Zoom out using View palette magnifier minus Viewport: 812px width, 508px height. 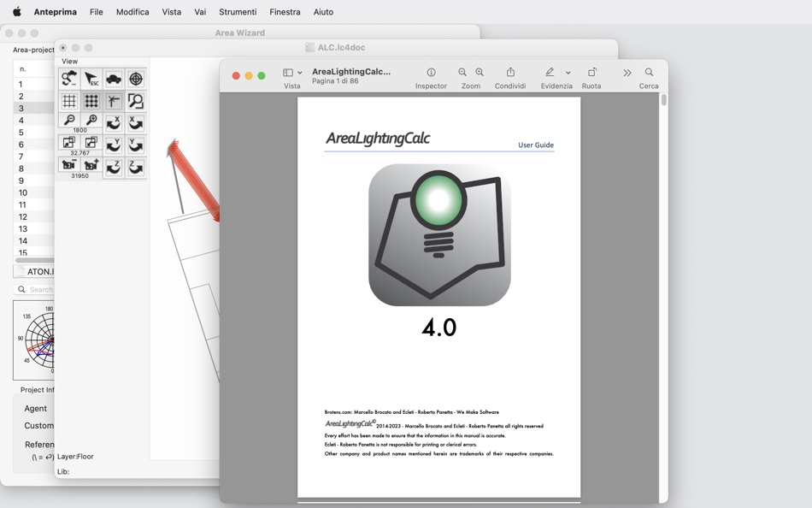click(x=69, y=121)
